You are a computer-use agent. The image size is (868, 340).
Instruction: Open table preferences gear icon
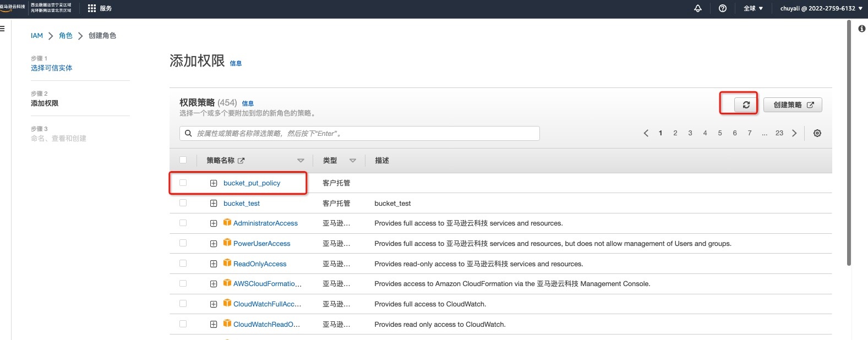pos(817,133)
